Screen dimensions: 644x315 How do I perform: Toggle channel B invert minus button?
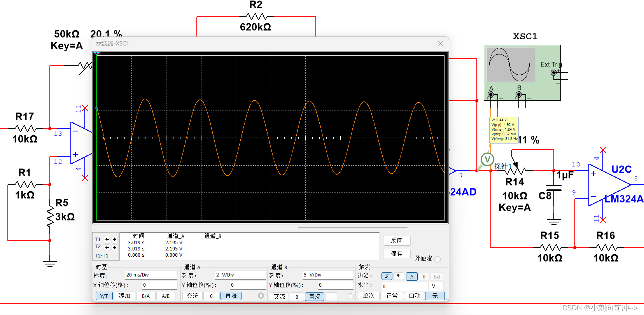331,297
